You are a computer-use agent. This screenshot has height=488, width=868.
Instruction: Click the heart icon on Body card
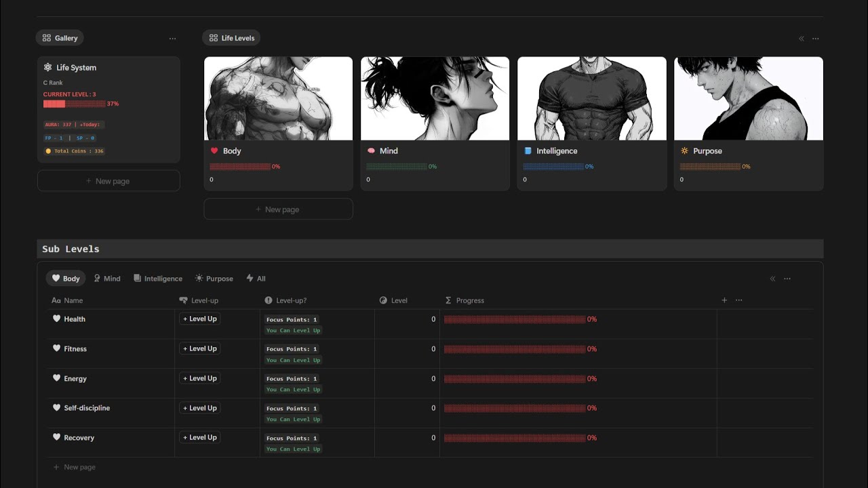[214, 150]
